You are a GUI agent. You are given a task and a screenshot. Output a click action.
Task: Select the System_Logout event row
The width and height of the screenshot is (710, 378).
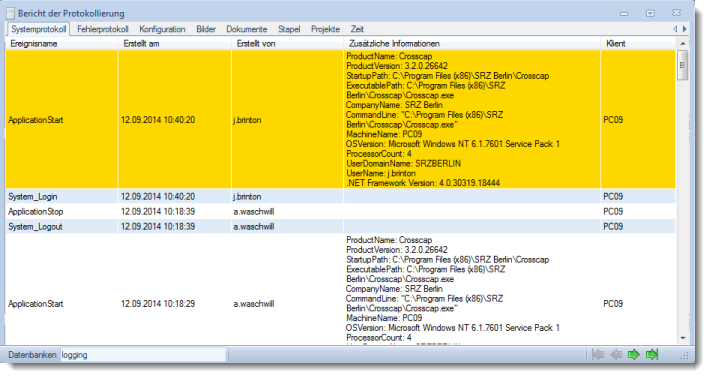341,226
